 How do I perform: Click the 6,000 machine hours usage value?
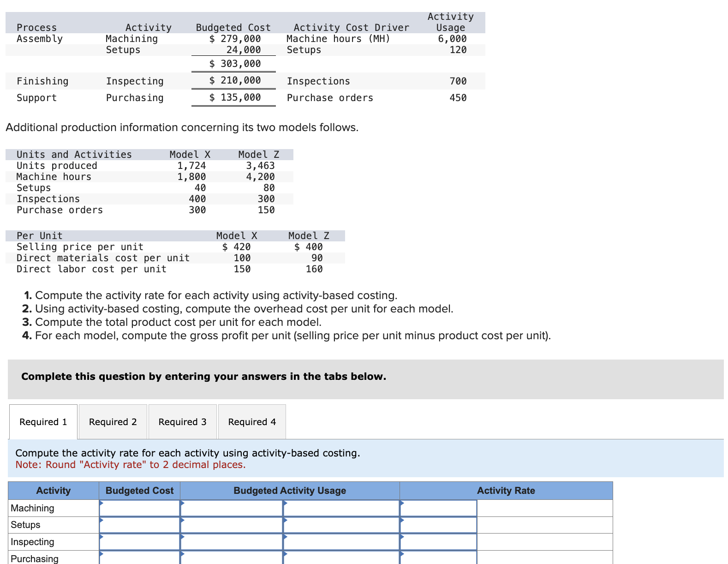[x=452, y=39]
